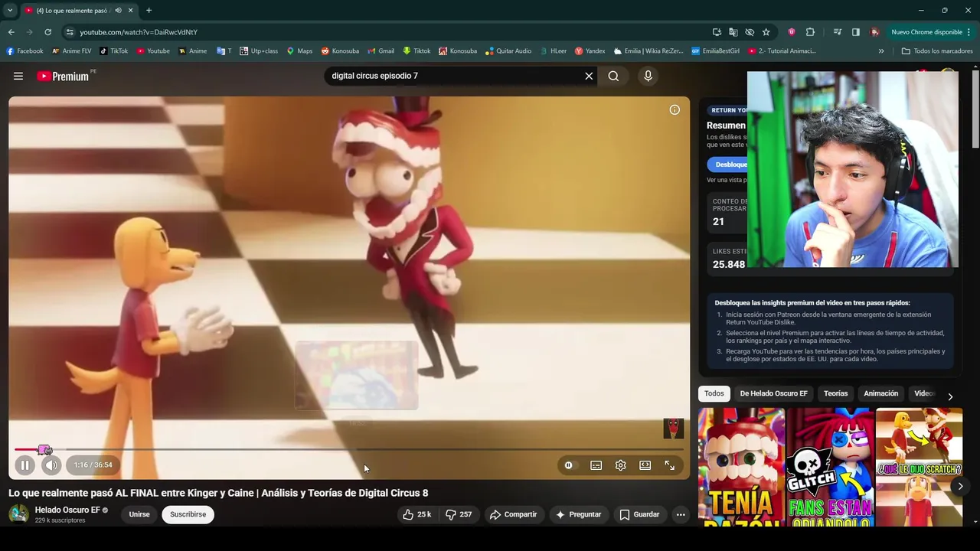This screenshot has height=551, width=980.
Task: Open the translate page icon in address bar
Action: pyautogui.click(x=733, y=32)
